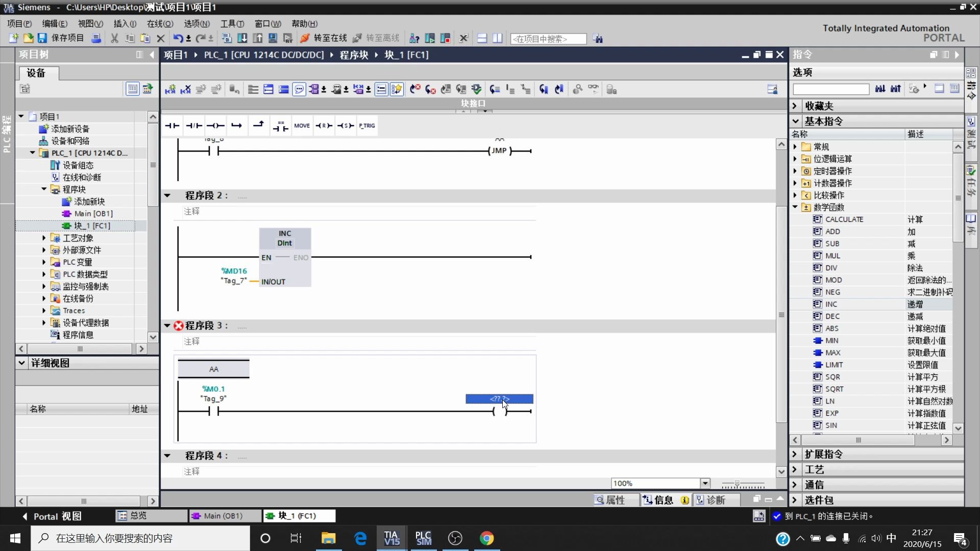Create new project icon

click(14, 38)
